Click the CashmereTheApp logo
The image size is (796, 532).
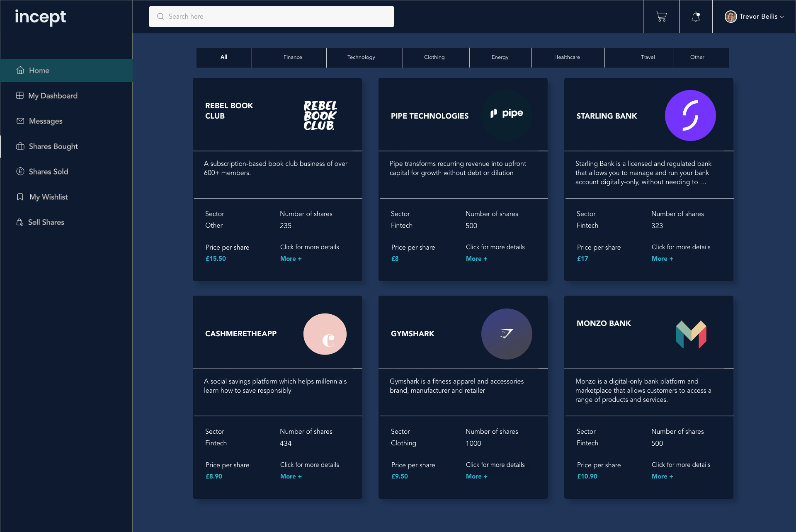pyautogui.click(x=325, y=334)
